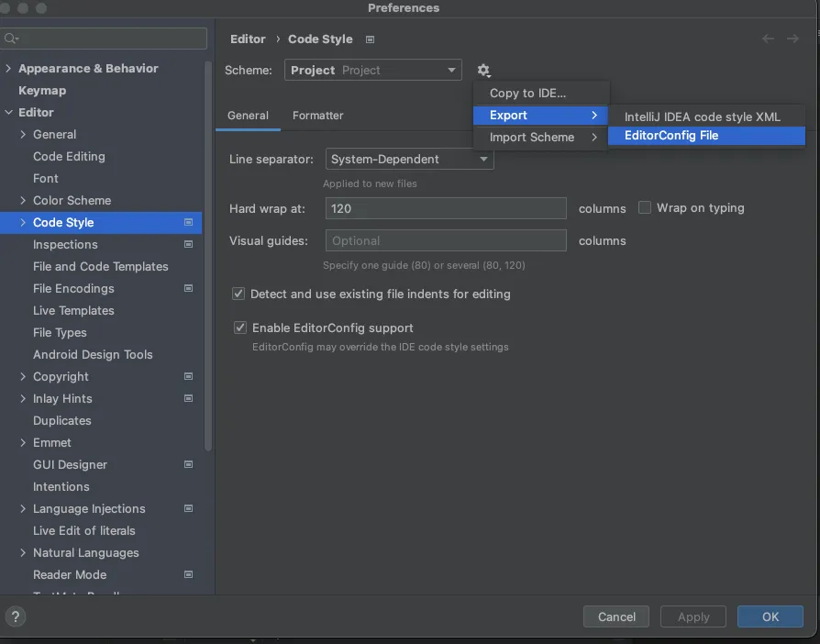Image resolution: width=820 pixels, height=644 pixels.
Task: Expand the Appearance & Behavior section
Action: (9, 69)
